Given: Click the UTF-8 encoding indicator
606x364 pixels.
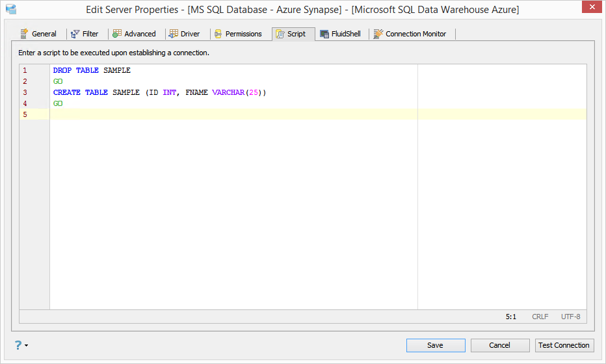Looking at the screenshot, I should click(570, 317).
